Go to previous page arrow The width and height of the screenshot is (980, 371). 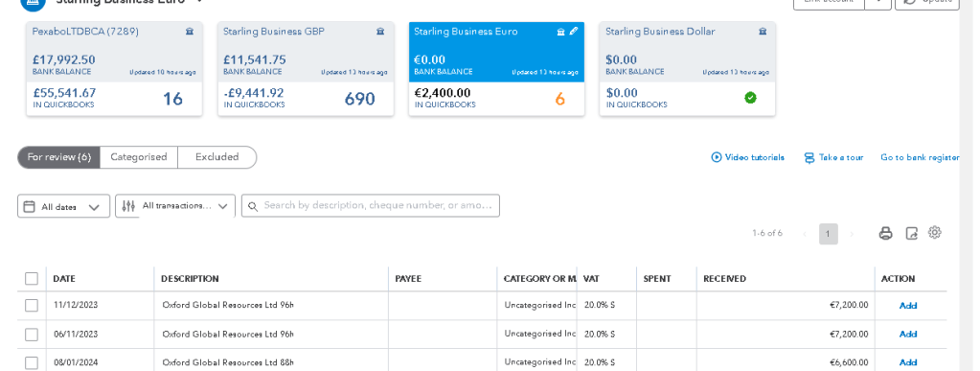805,234
